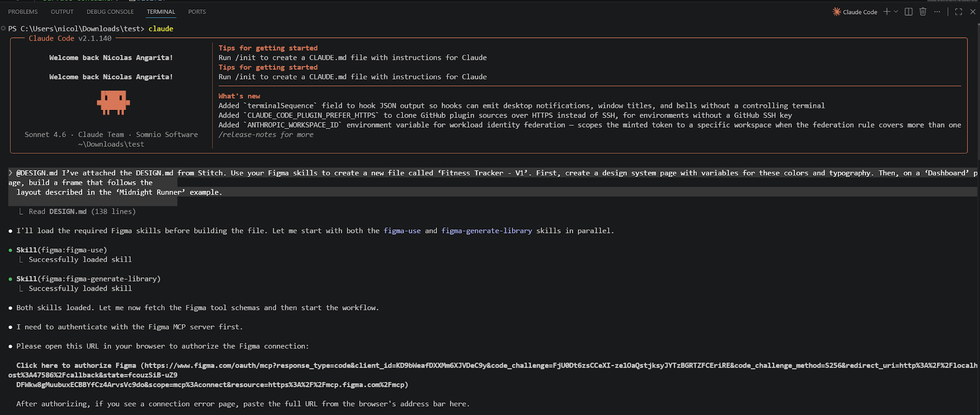The height and width of the screenshot is (415, 980).
Task: Click the 'terminalSequence' release note line
Action: pos(522,106)
